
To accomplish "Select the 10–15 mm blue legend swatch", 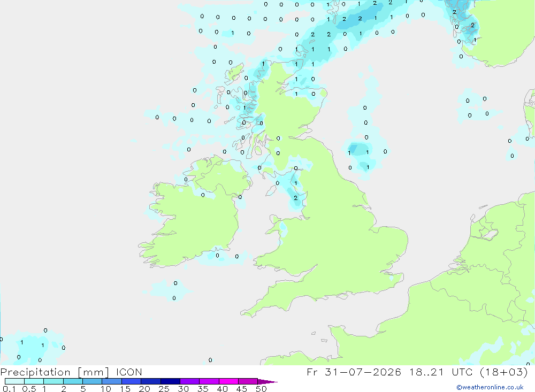I will pyautogui.click(x=112, y=381).
